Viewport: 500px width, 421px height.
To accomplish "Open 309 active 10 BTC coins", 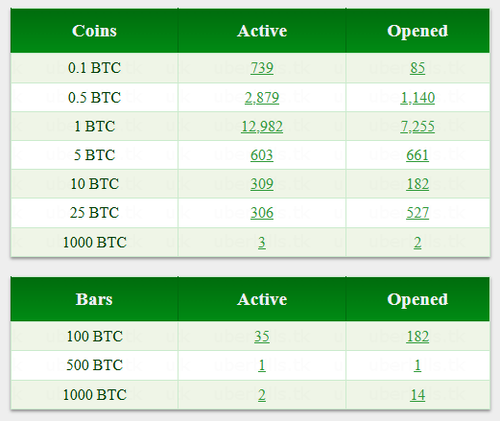I will click(x=262, y=184).
